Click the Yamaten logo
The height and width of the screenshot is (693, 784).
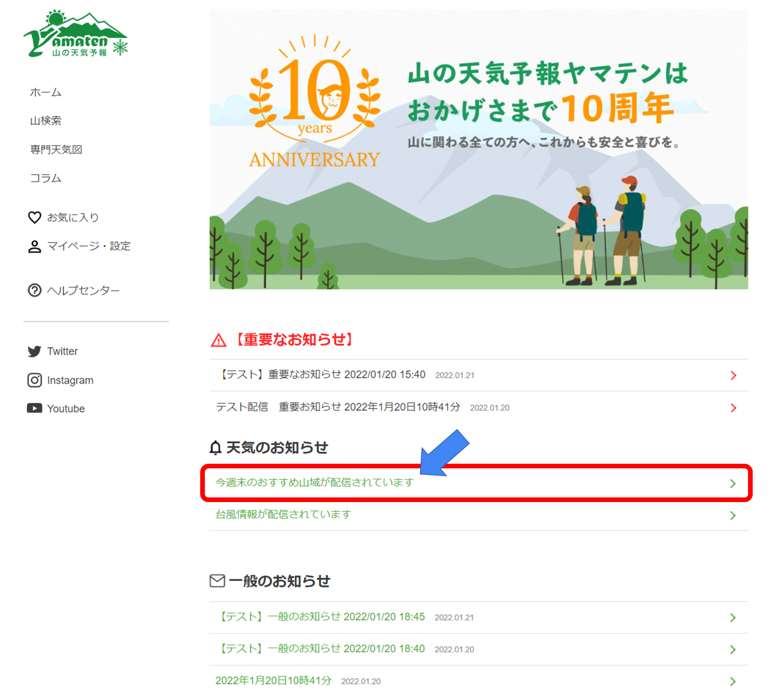click(75, 35)
